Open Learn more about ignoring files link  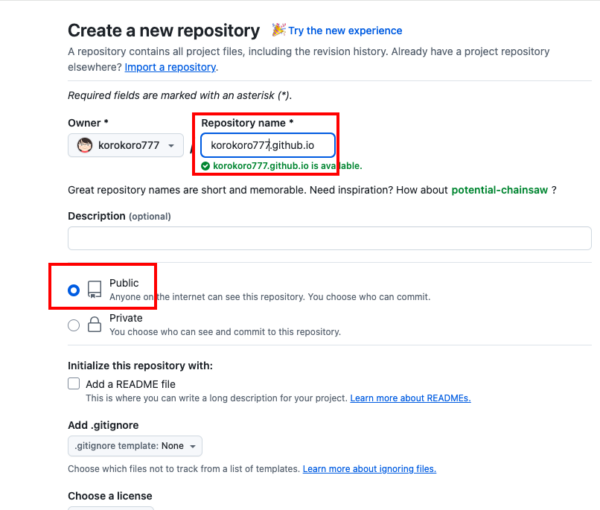tap(369, 469)
